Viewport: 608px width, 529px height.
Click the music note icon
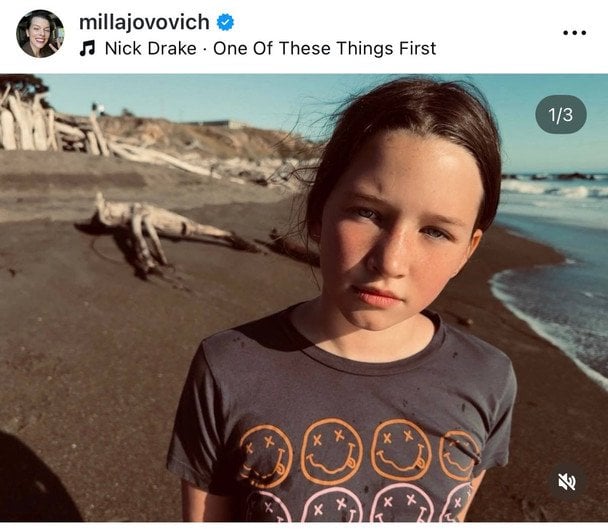pos(87,48)
